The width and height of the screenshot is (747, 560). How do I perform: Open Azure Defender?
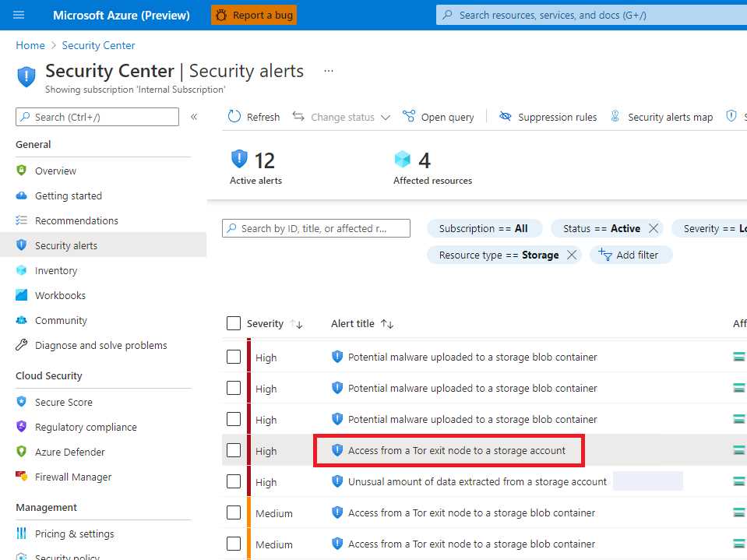(69, 452)
